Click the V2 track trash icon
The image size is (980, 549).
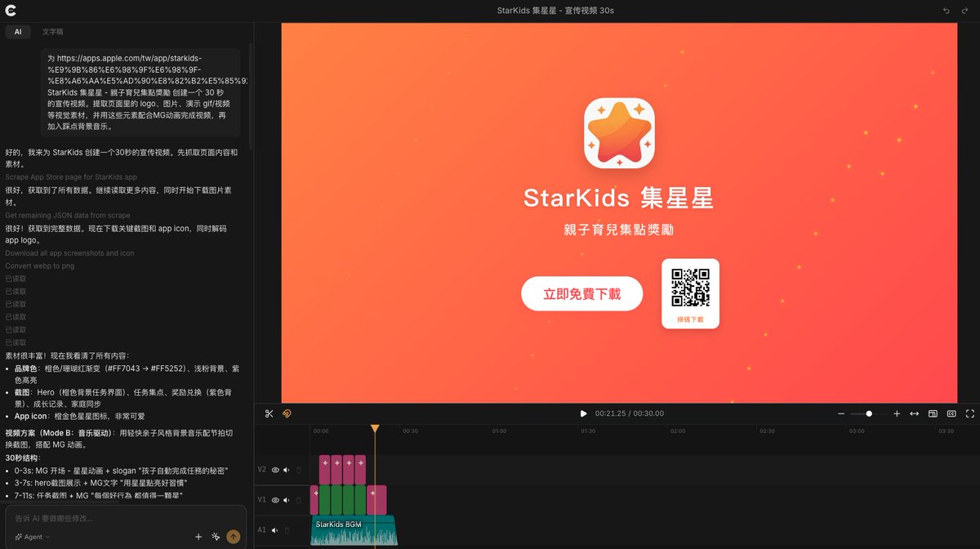(x=298, y=470)
